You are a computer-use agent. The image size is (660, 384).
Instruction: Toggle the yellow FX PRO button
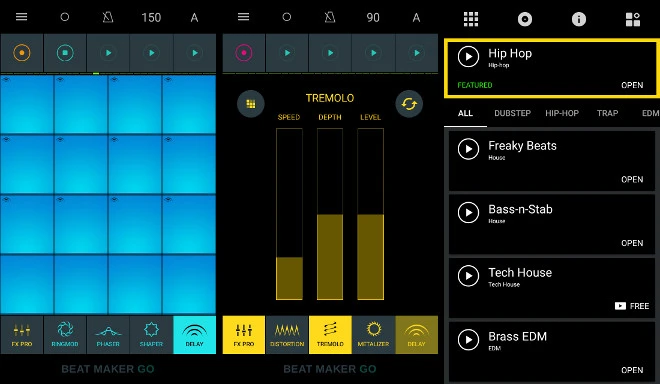click(244, 335)
